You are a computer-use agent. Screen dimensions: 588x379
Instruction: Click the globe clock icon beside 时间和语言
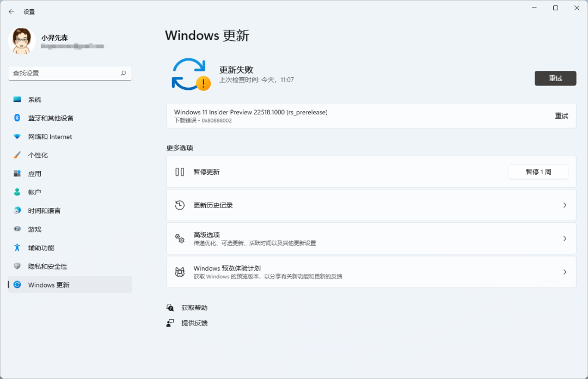[17, 211]
